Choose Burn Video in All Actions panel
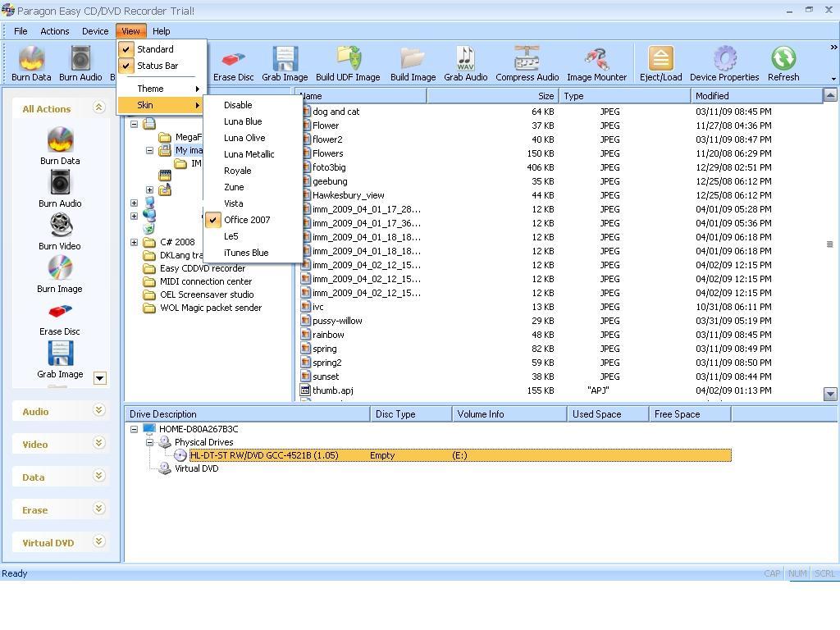840x630 pixels. point(61,225)
